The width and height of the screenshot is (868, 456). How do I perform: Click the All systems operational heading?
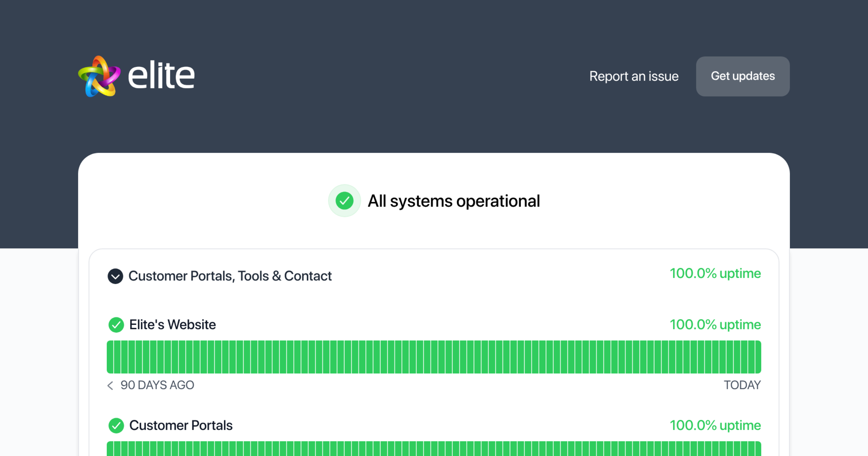454,201
